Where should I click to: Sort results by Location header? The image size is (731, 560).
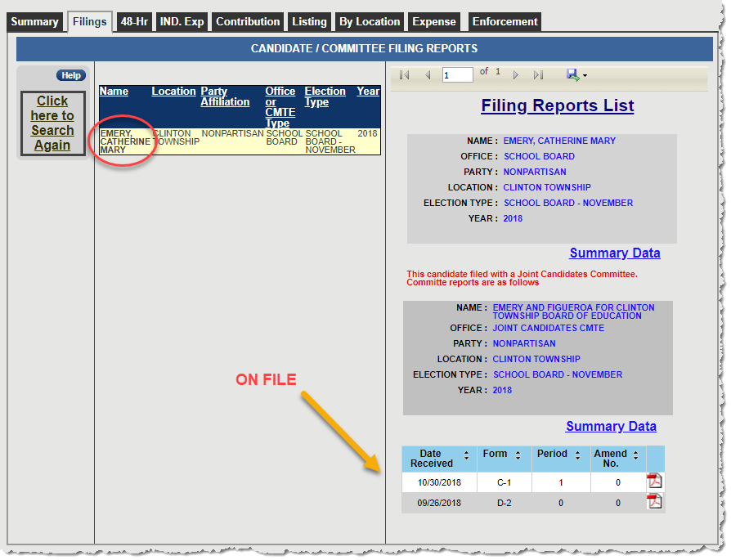pyautogui.click(x=173, y=91)
